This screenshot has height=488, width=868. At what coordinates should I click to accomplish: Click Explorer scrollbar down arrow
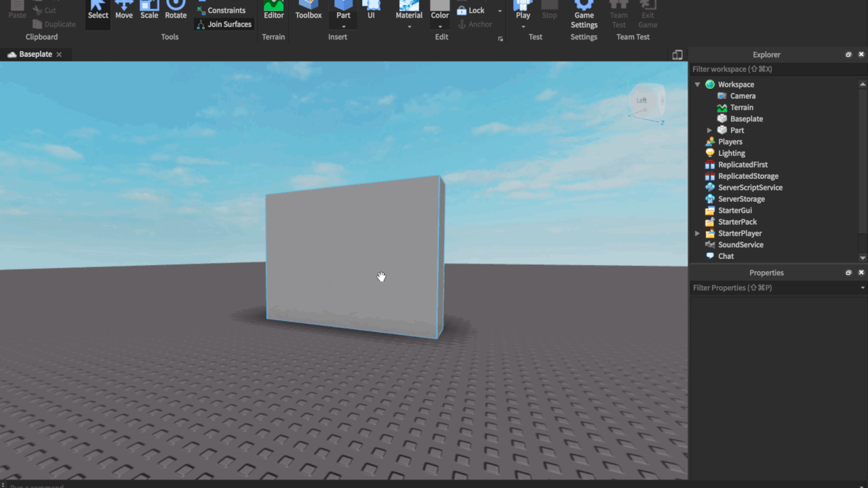pyautogui.click(x=863, y=258)
